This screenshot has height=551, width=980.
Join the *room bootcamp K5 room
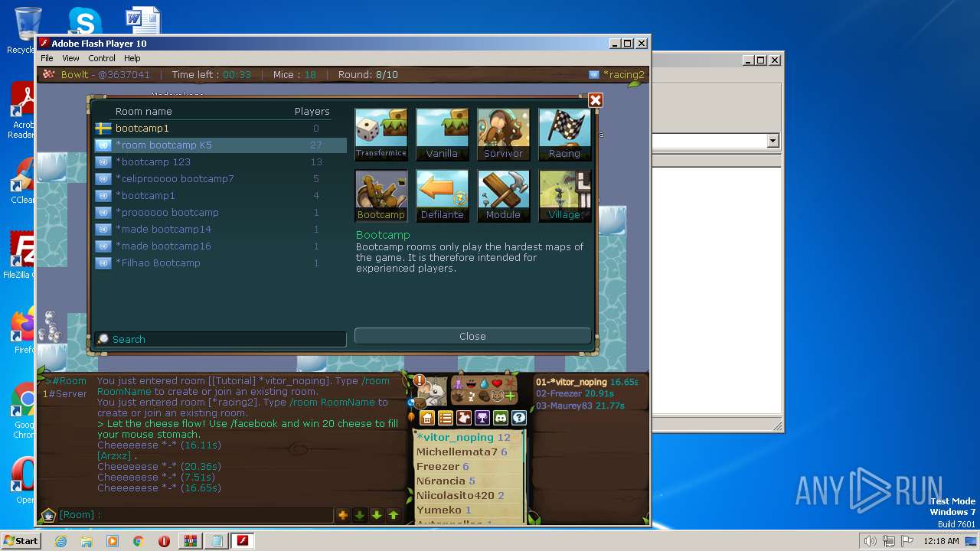click(220, 145)
